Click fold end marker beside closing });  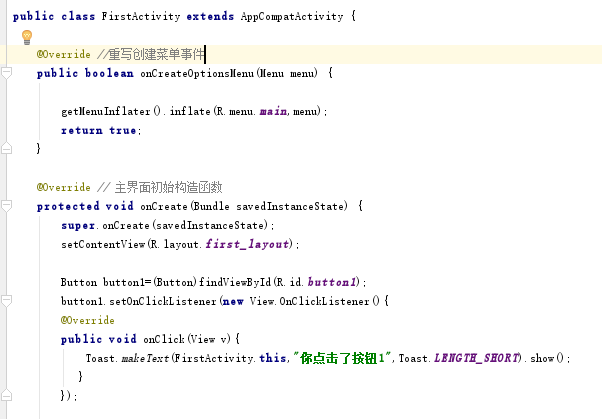7,395
